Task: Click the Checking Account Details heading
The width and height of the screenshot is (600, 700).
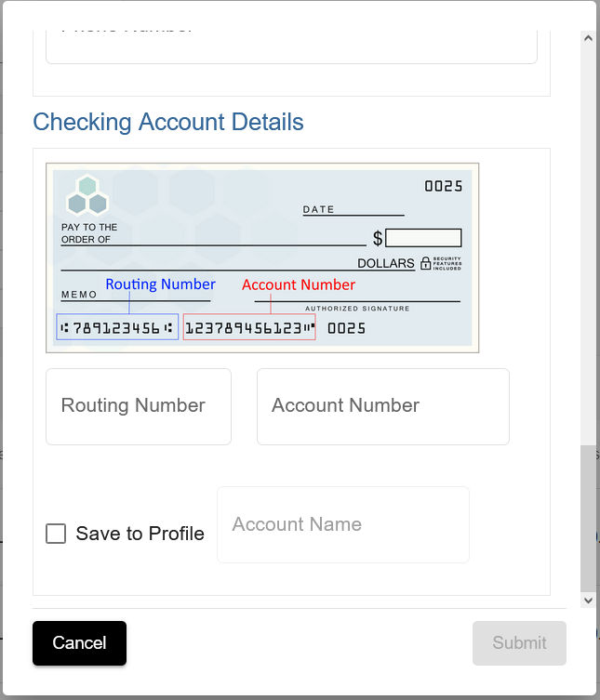Action: point(168,122)
